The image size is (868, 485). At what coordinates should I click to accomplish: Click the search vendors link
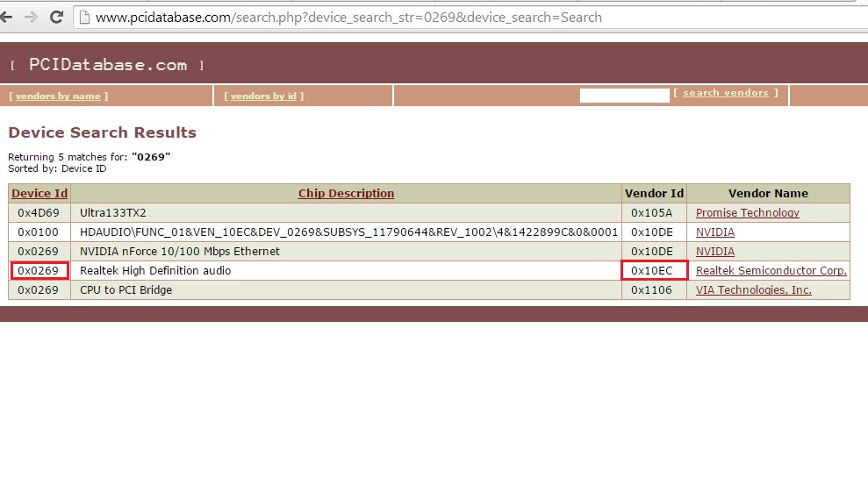pyautogui.click(x=725, y=93)
